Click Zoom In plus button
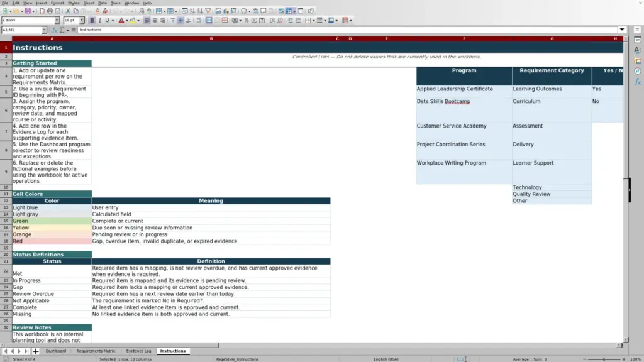Image resolution: width=644 pixels, height=362 pixels. [x=623, y=359]
